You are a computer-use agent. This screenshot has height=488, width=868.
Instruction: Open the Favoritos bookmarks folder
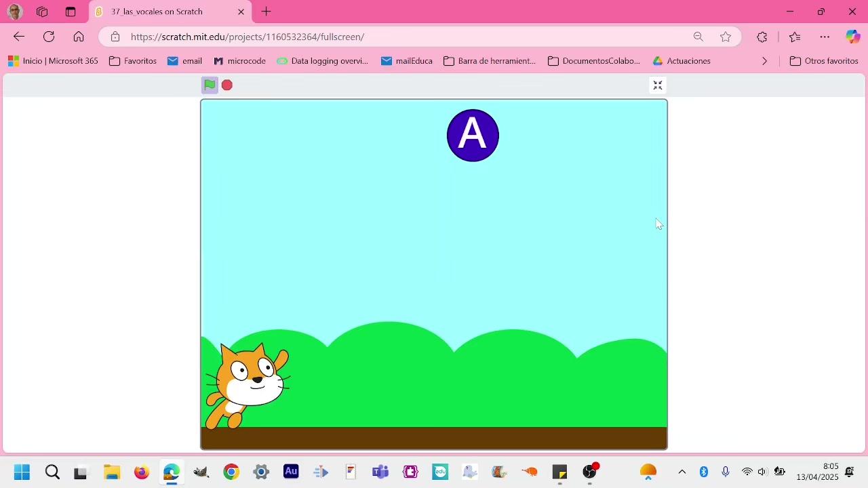tap(133, 61)
